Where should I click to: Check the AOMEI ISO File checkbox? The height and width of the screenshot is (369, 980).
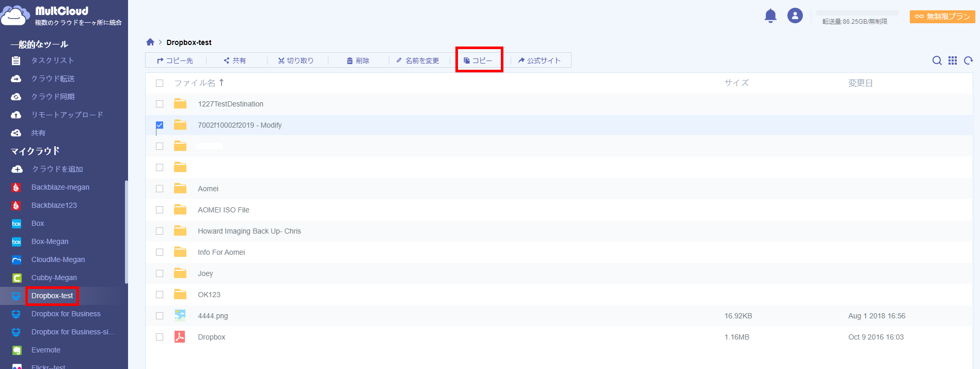point(160,210)
